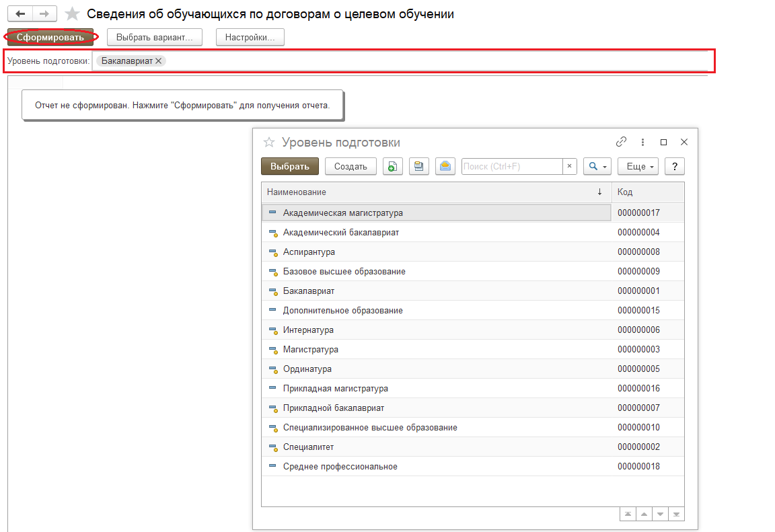
Task: Clear the search field with its X button
Action: pyautogui.click(x=569, y=166)
